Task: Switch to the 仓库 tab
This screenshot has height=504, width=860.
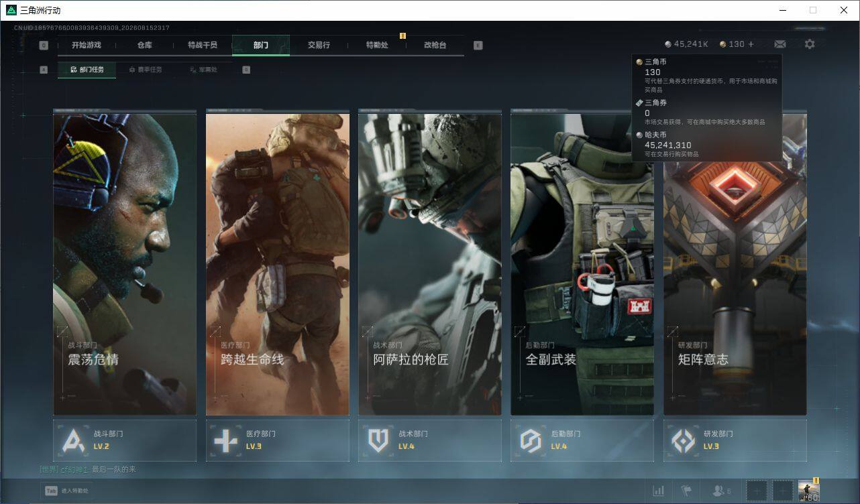Action: click(144, 45)
